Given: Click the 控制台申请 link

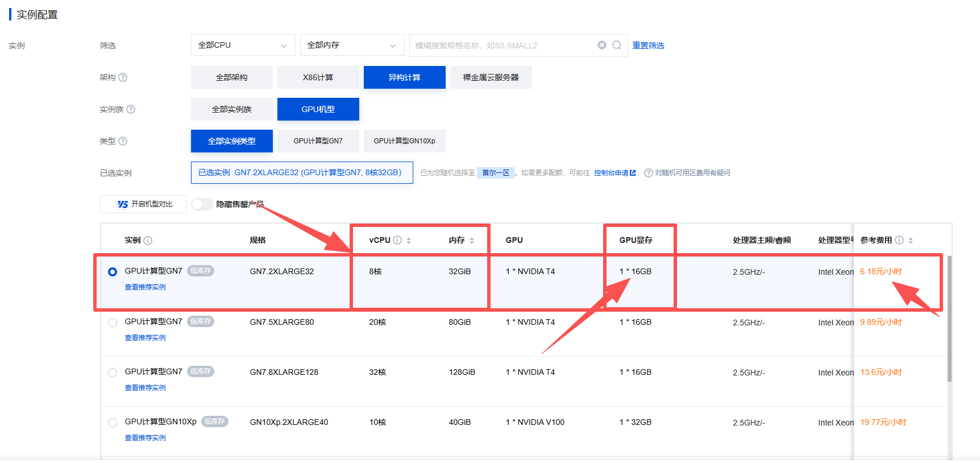Looking at the screenshot, I should pyautogui.click(x=611, y=173).
